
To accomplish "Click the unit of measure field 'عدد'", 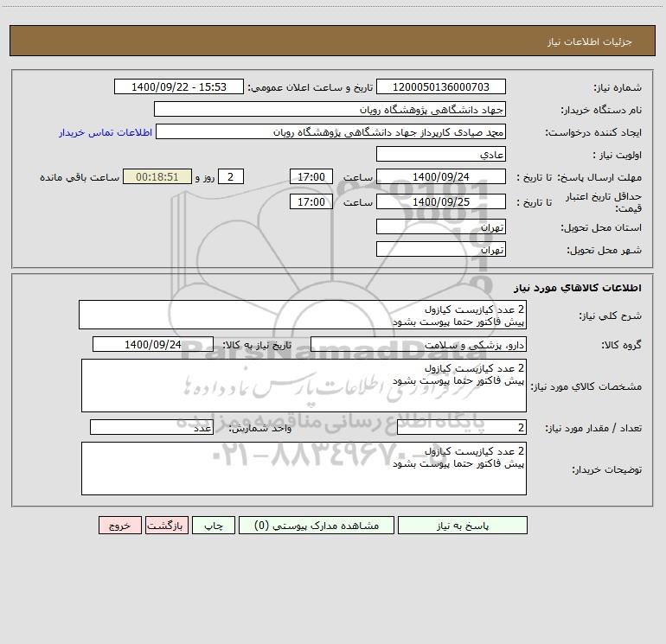I will [x=151, y=427].
